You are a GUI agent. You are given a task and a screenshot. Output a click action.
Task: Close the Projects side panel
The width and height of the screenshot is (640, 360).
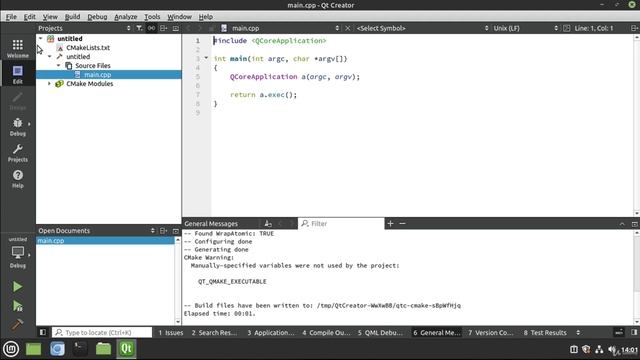176,28
